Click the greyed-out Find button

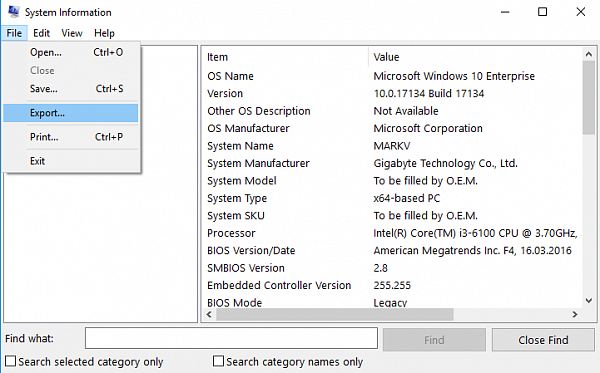(x=434, y=340)
